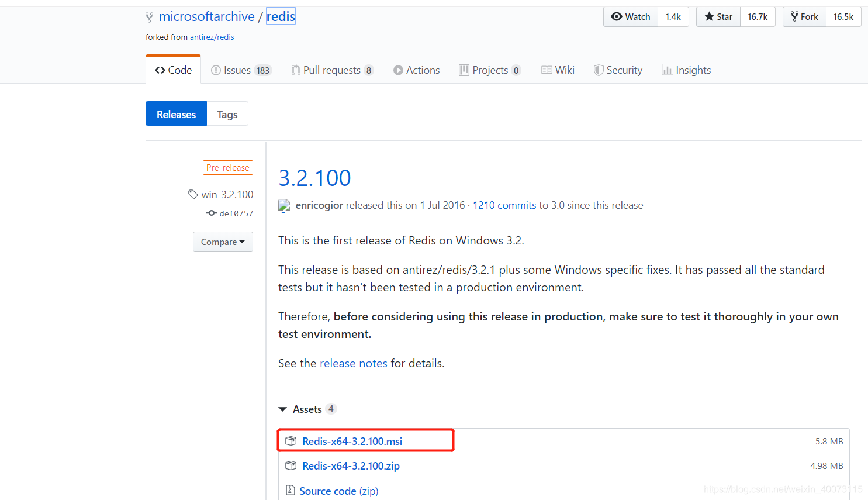Screen dimensions: 868x500
Task: Click the eye icon on the Watch button
Action: [617, 17]
